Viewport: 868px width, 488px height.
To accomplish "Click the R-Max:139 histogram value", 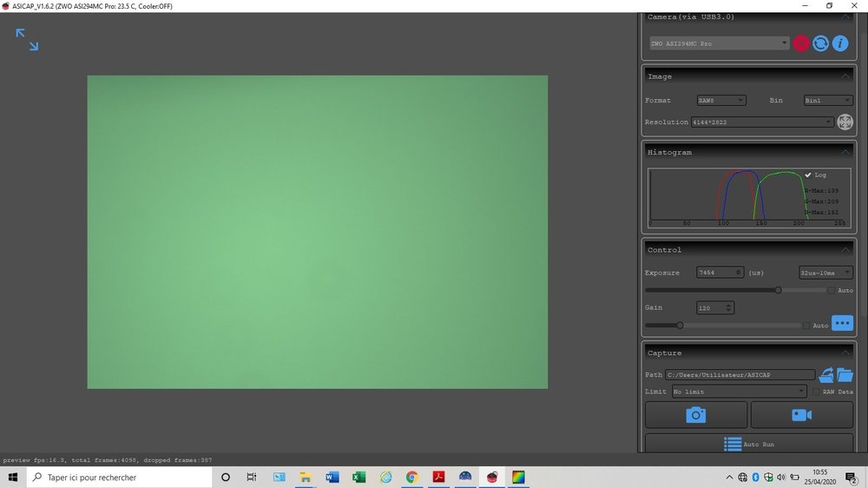I will point(821,190).
